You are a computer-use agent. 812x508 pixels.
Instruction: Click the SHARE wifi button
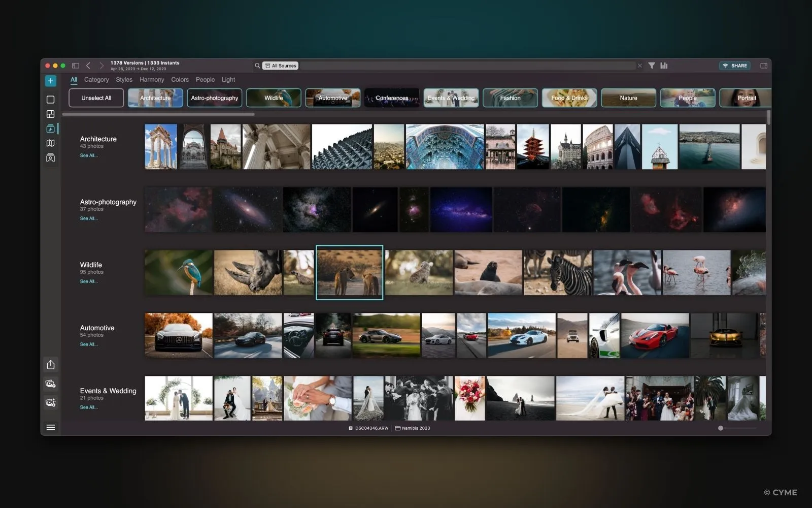(734, 66)
